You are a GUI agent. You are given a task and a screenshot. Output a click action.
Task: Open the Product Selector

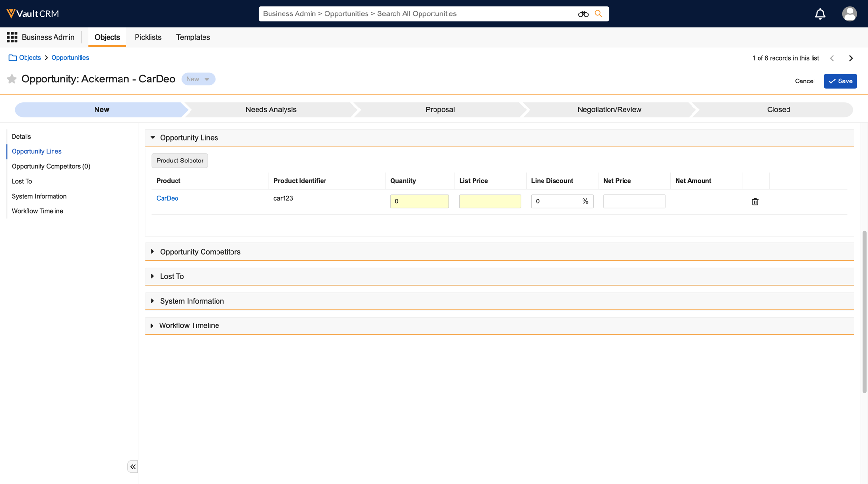(180, 161)
